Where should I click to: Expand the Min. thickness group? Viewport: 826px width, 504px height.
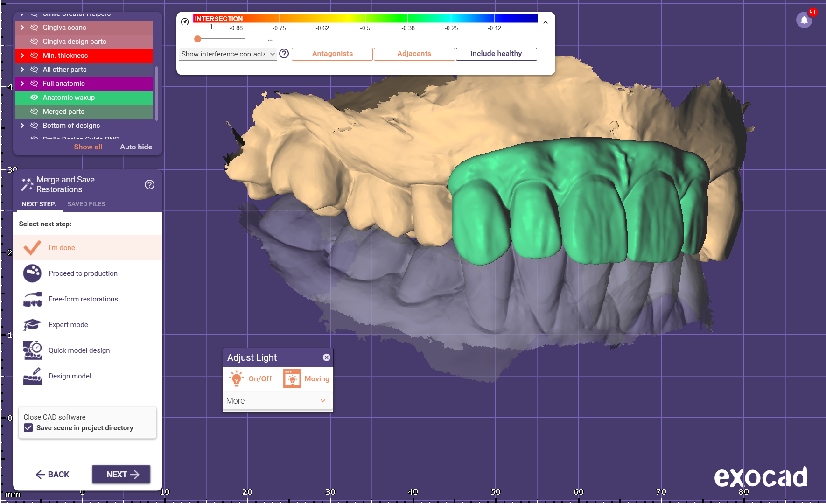[x=22, y=56]
